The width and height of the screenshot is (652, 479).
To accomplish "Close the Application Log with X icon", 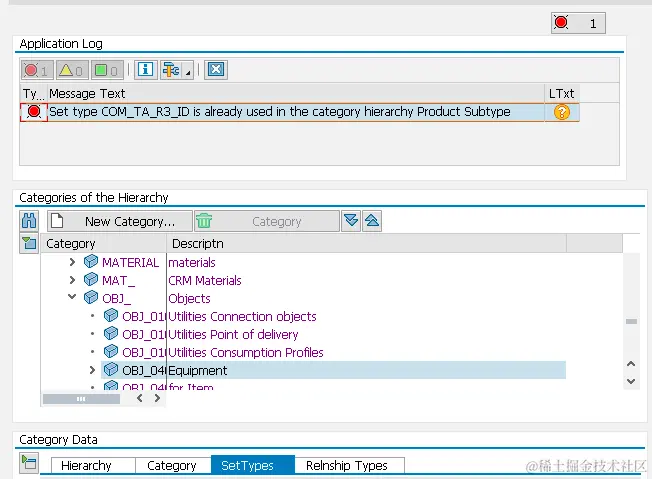I will 215,69.
